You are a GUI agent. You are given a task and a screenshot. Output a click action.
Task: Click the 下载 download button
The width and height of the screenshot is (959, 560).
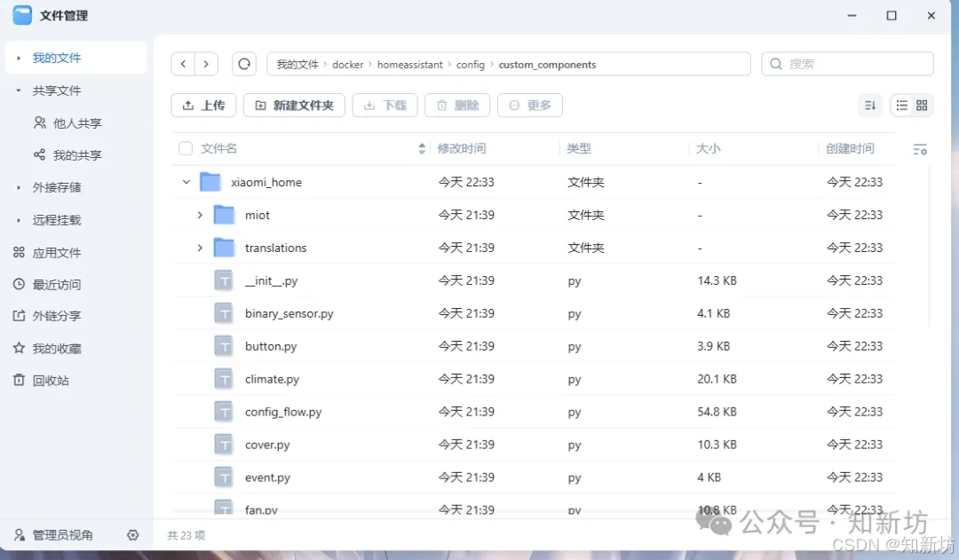tap(384, 105)
